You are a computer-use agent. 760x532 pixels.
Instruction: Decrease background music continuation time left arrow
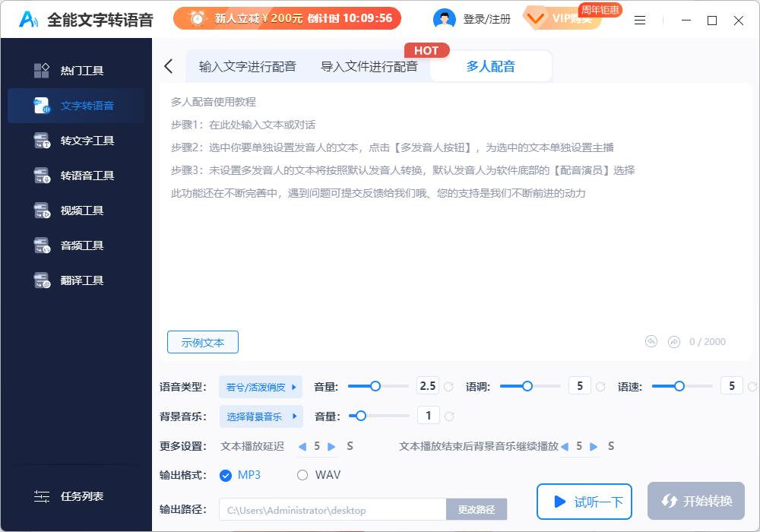coord(565,447)
